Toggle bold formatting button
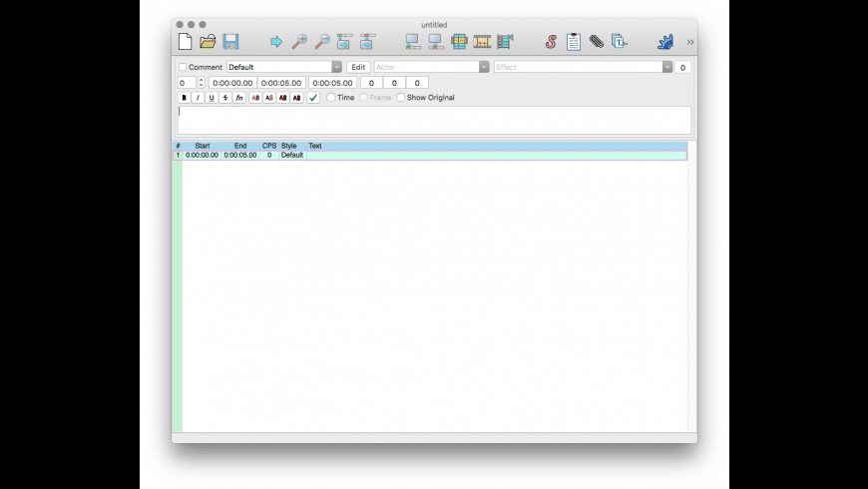Image resolution: width=868 pixels, height=489 pixels. click(184, 98)
